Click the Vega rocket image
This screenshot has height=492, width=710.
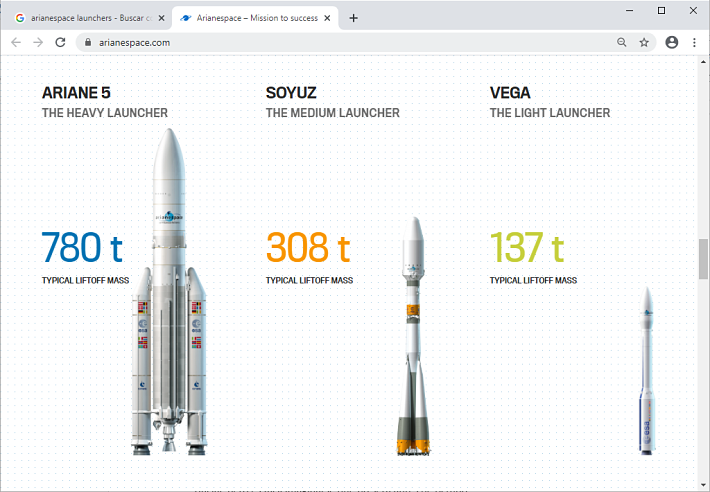(x=647, y=371)
